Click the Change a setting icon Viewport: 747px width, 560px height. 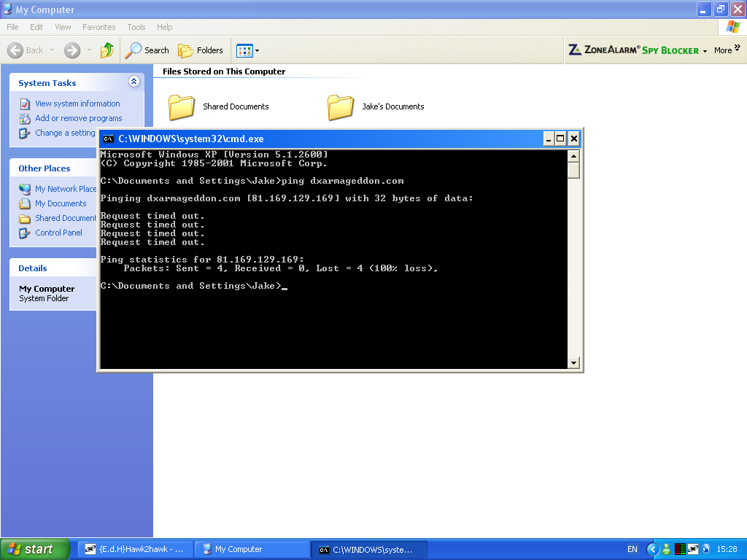25,133
